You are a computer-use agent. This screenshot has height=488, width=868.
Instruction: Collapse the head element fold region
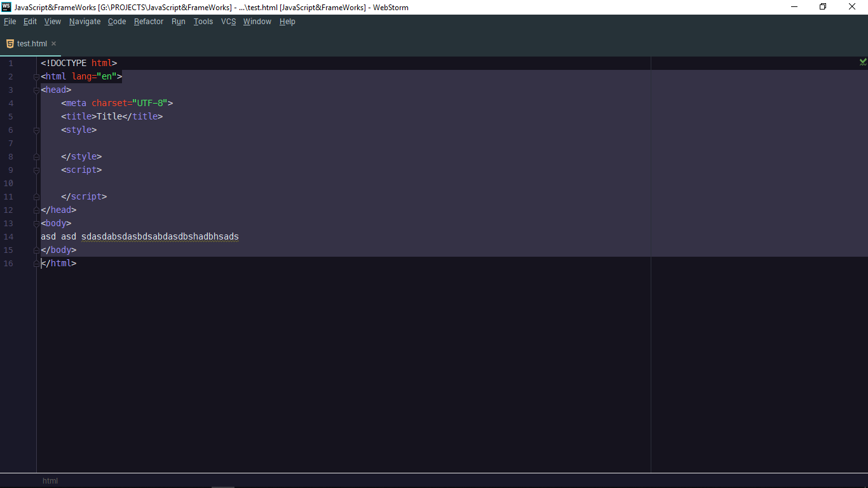(36, 90)
